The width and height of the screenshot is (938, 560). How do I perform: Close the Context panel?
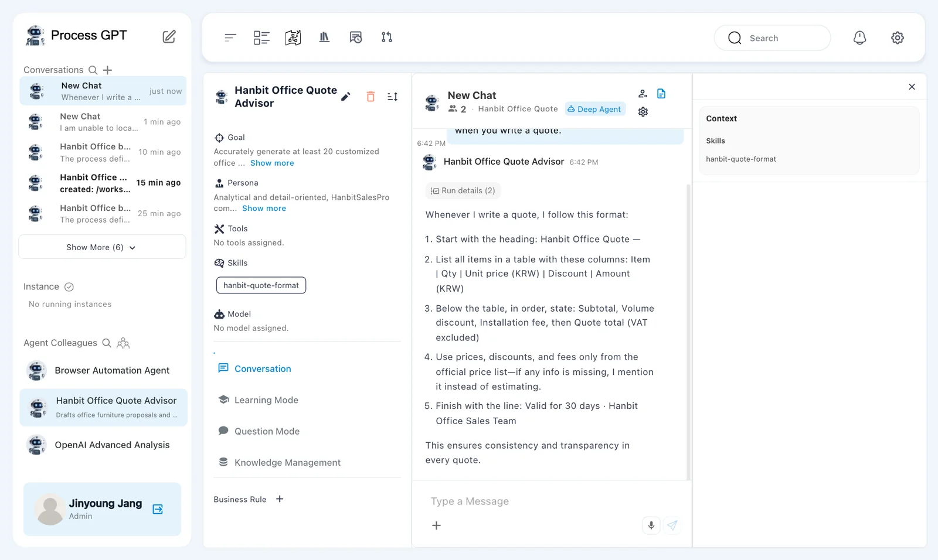click(912, 87)
